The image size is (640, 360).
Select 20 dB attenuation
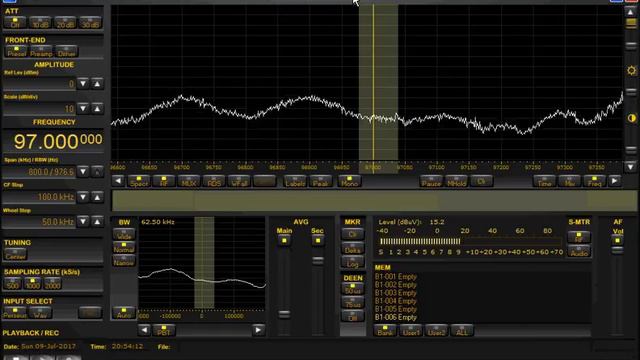65,23
